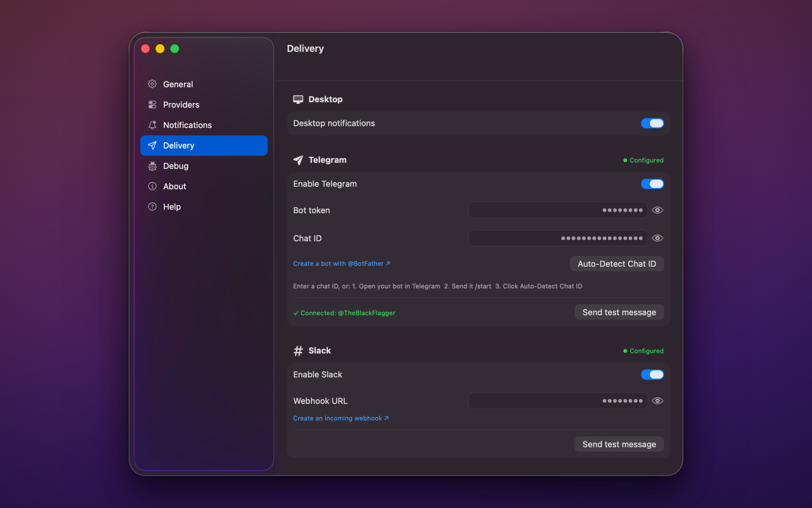Click the Providers sidebar icon
Screen dimensions: 812x508
point(152,104)
